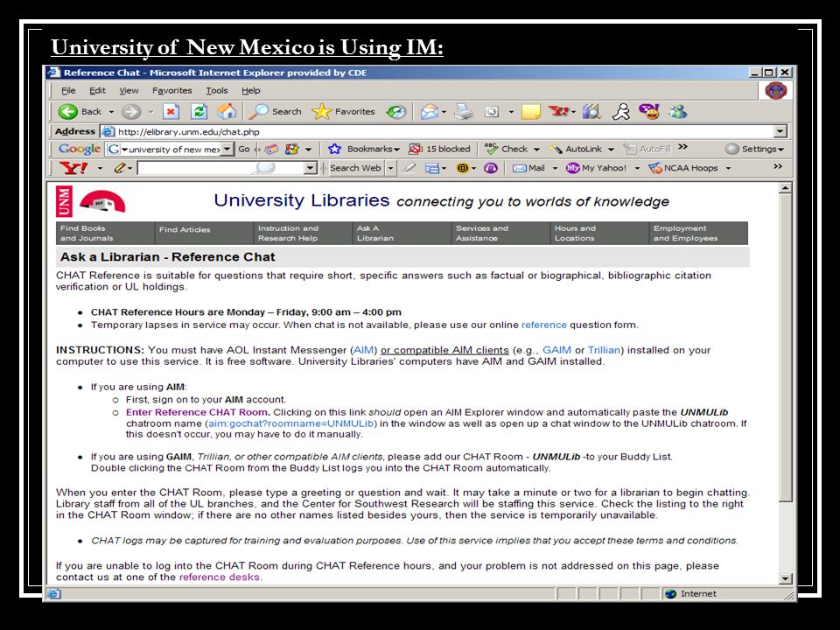Open the Ask A Librarian tab
This screenshot has height=630, width=840.
point(402,233)
